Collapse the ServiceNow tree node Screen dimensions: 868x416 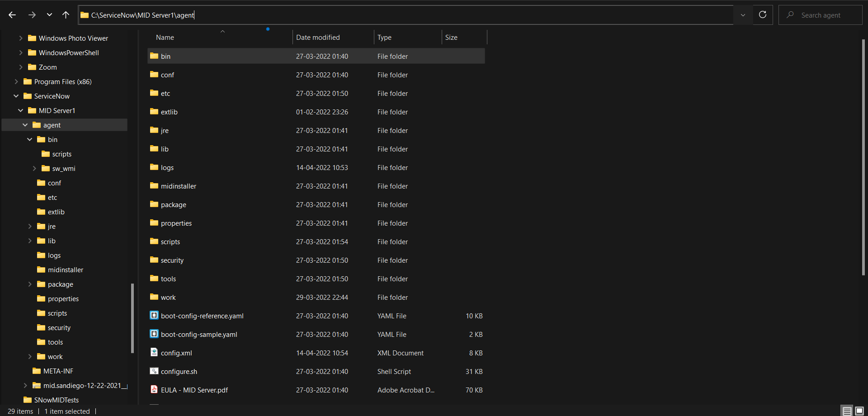16,96
